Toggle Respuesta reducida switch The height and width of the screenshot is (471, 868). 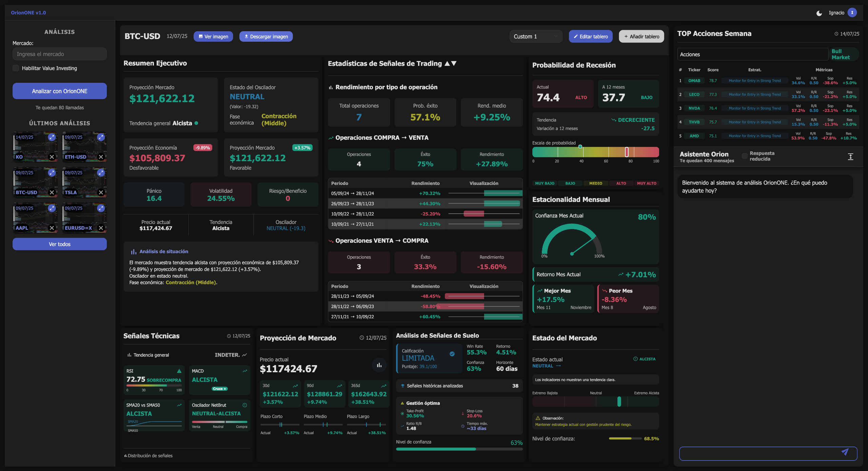point(744,156)
